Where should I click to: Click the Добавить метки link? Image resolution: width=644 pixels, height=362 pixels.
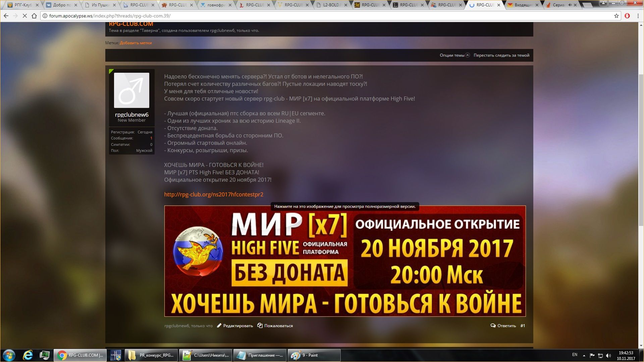point(136,43)
